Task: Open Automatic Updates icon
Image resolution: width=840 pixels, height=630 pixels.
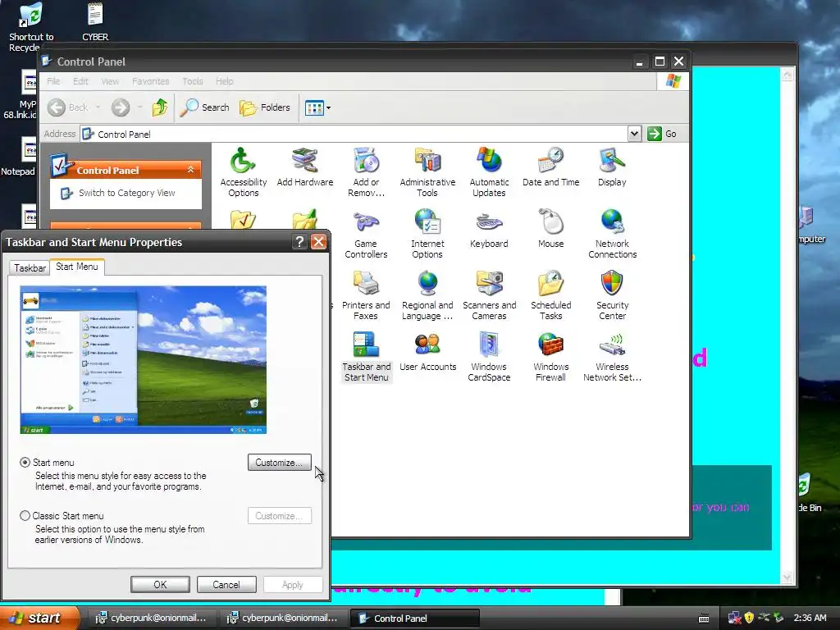Action: click(x=489, y=172)
